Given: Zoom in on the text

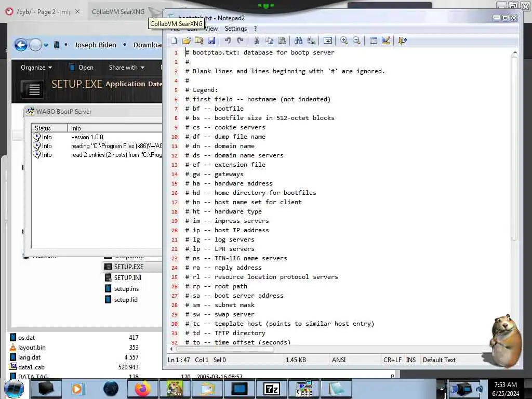Looking at the screenshot, I should [344, 41].
